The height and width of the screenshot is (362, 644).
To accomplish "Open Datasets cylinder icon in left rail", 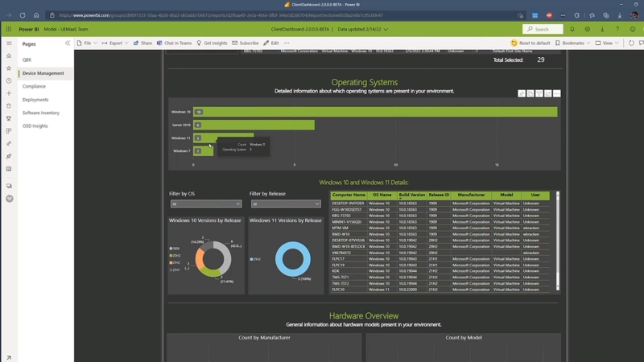I will coord(9,106).
